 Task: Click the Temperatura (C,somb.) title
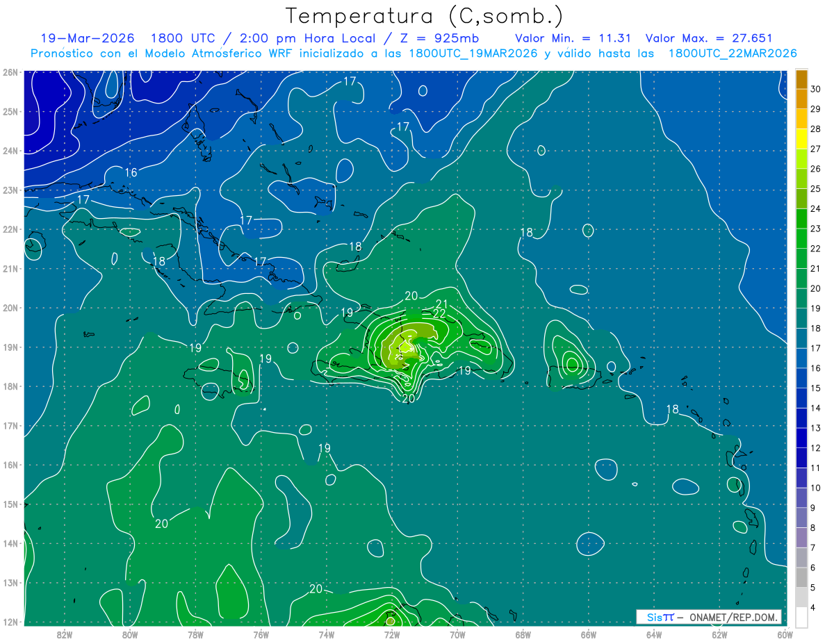[425, 16]
